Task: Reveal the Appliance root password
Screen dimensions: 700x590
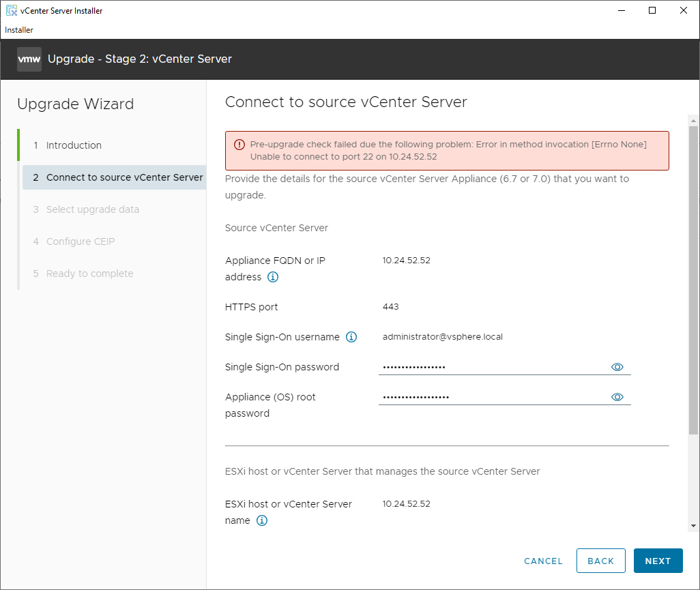Action: tap(617, 397)
